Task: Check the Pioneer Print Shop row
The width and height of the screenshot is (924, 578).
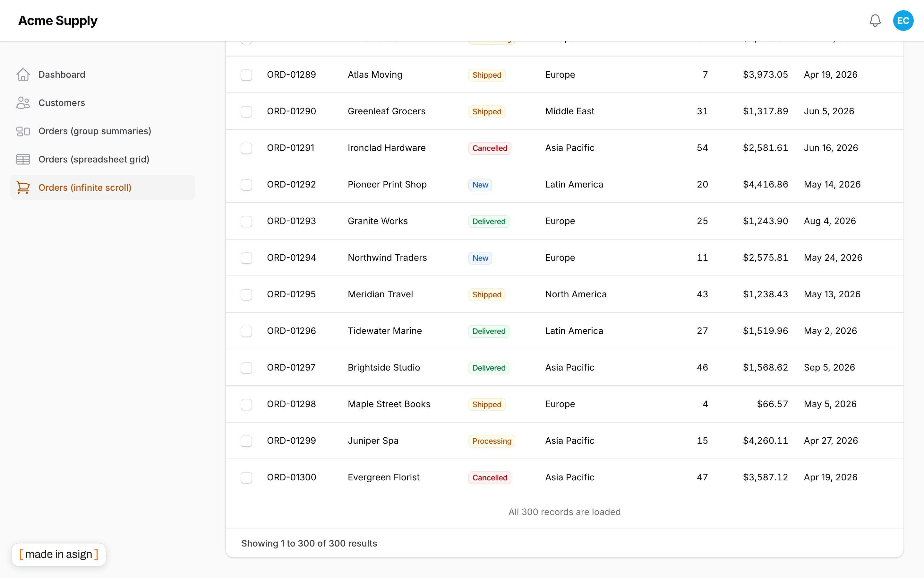Action: pyautogui.click(x=246, y=185)
